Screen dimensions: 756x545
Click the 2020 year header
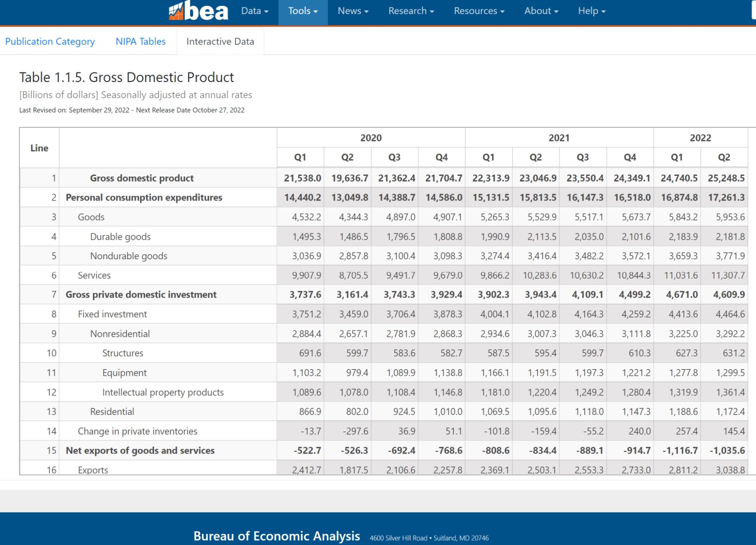(371, 138)
